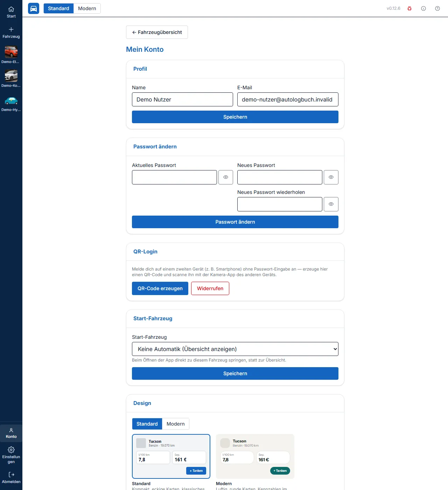Screen dimensions: 448x490
Task: Open Einstellungen gear icon
Action: tap(11, 450)
